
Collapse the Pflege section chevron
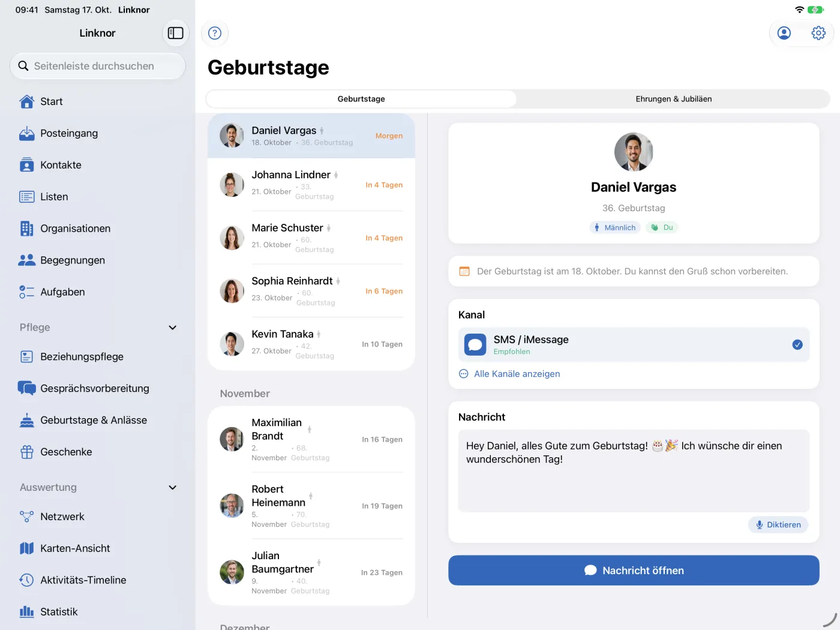point(173,328)
